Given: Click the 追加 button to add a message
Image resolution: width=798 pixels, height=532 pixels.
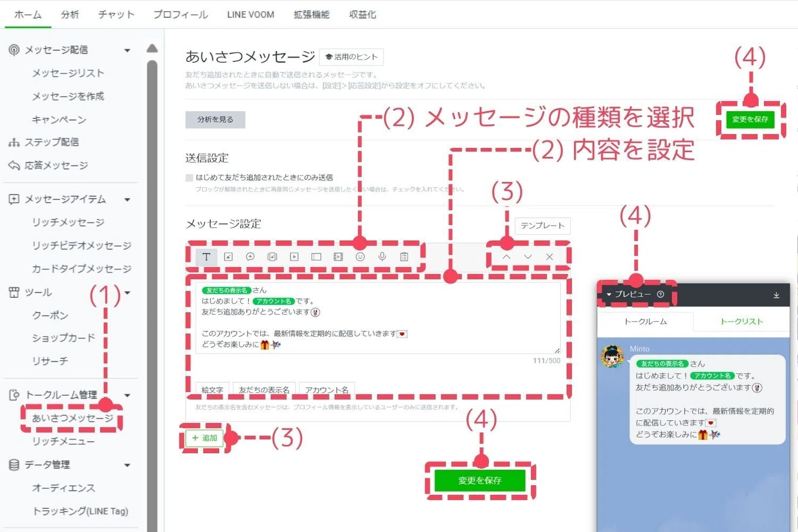Looking at the screenshot, I should tap(205, 438).
